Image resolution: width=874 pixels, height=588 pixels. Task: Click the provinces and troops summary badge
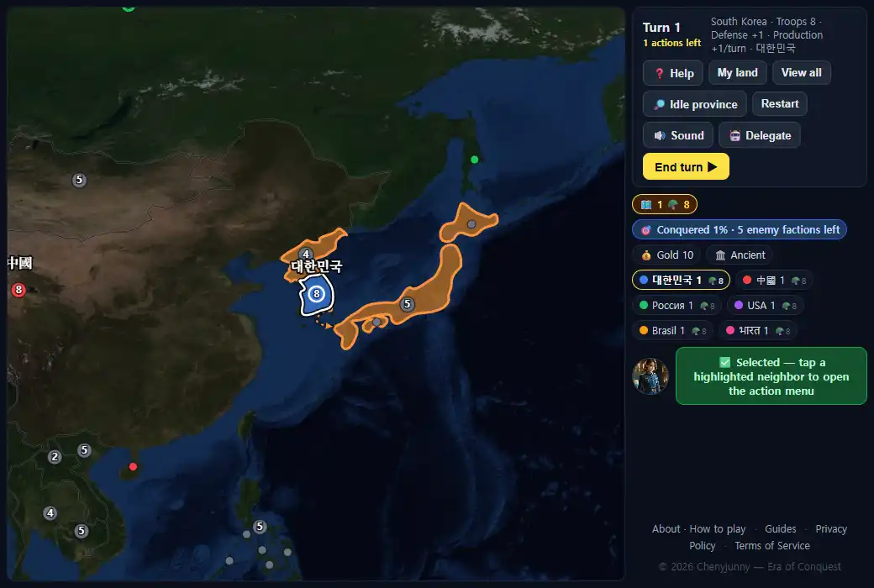point(665,205)
